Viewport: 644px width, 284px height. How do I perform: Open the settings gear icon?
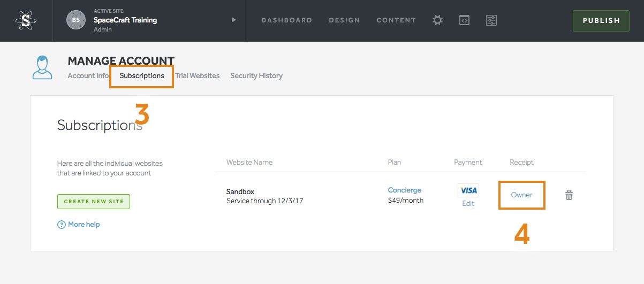[x=438, y=20]
